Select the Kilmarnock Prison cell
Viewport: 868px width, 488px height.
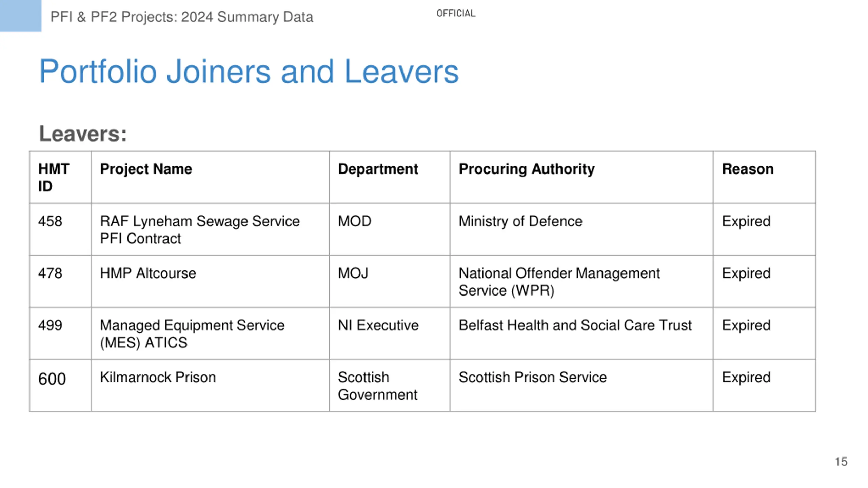(210, 386)
